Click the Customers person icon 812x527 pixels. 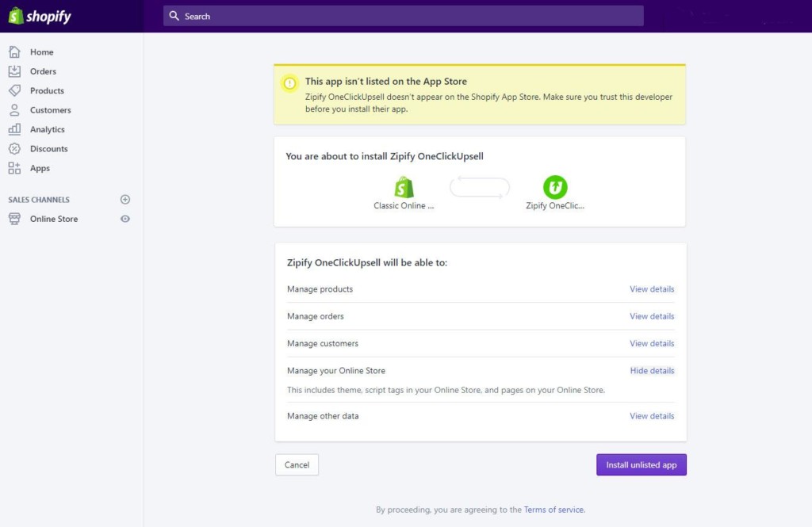click(14, 109)
